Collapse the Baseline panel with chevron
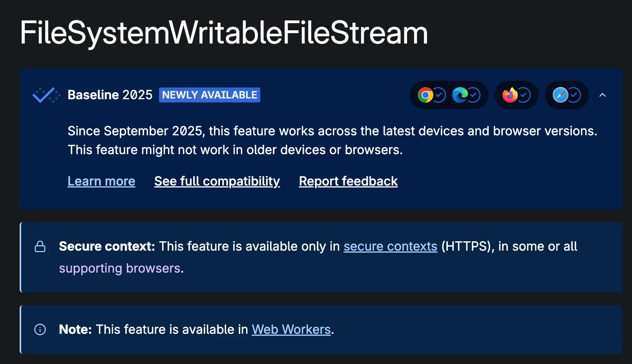 pyautogui.click(x=603, y=95)
